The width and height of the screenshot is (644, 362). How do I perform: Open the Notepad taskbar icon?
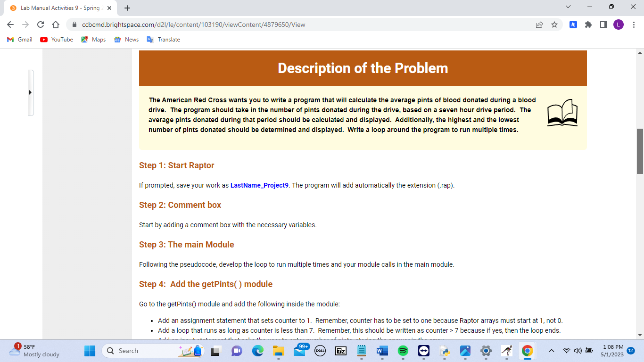[361, 351]
